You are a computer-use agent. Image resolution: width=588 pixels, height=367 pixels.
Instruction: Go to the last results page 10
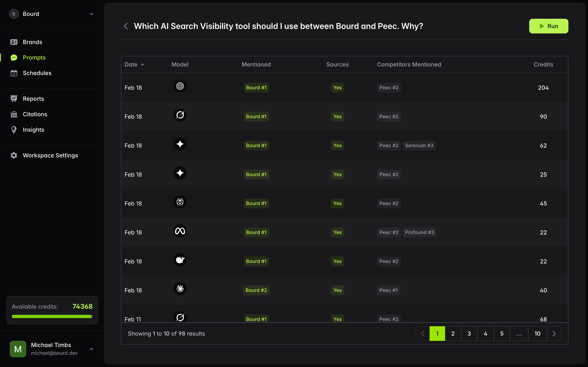coord(537,333)
